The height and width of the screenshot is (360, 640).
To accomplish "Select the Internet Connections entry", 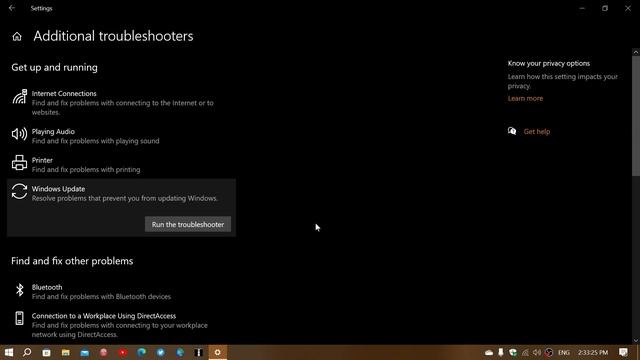I will click(x=121, y=102).
